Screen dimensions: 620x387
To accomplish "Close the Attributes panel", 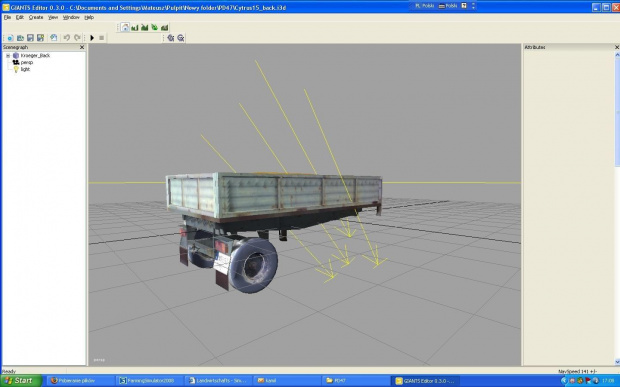I will 617,47.
